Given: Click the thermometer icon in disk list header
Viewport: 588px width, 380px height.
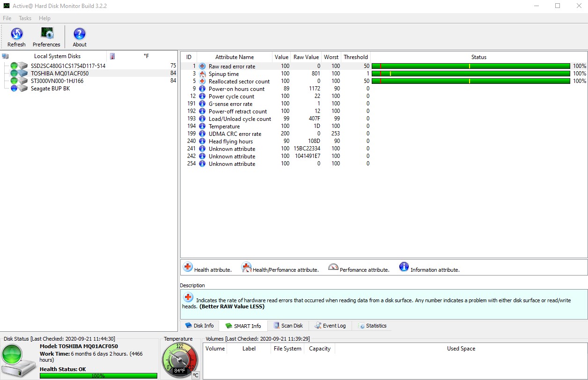Looking at the screenshot, I should point(112,56).
